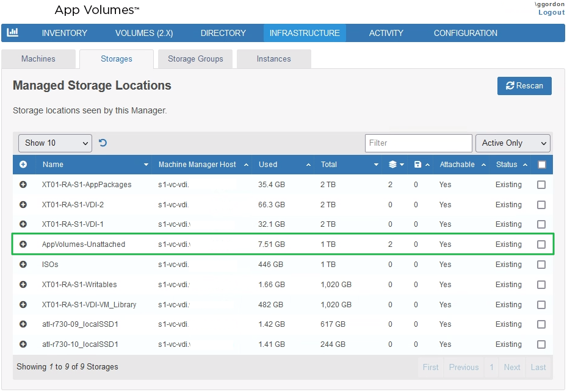This screenshot has height=392, width=567.
Task: Expand the plus icon for XT01-RA-S1-Writables
Action: [x=23, y=284]
